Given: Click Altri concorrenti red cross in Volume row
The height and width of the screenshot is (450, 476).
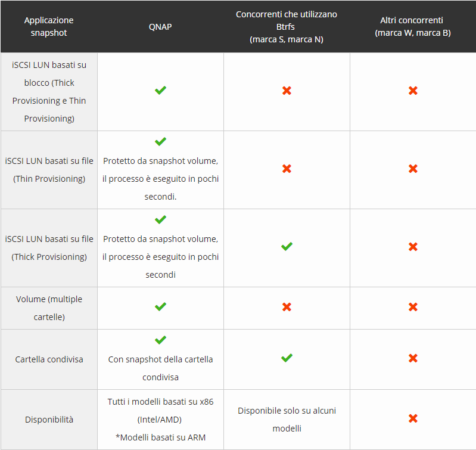Looking at the screenshot, I should click(x=413, y=307).
